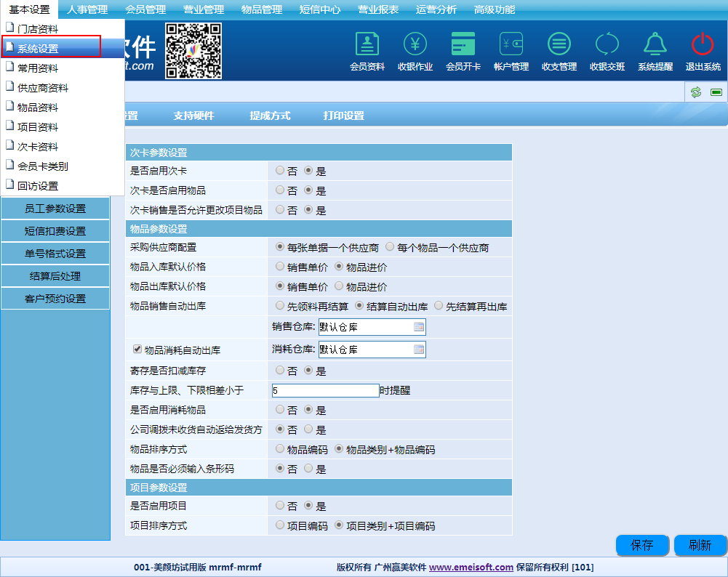
Task: Click the green refresh icon in toolbar
Action: click(x=696, y=92)
